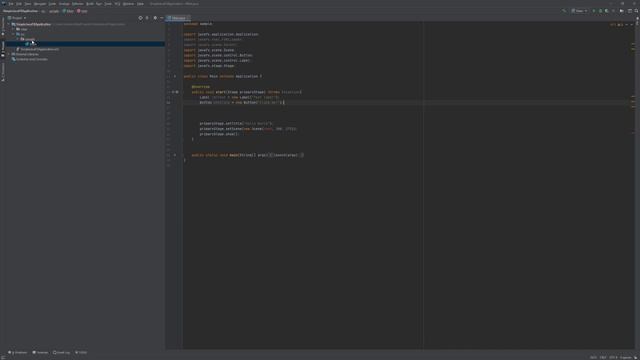This screenshot has width=640, height=360.
Task: Select Scratches and Consoles in project tree
Action: [x=29, y=59]
